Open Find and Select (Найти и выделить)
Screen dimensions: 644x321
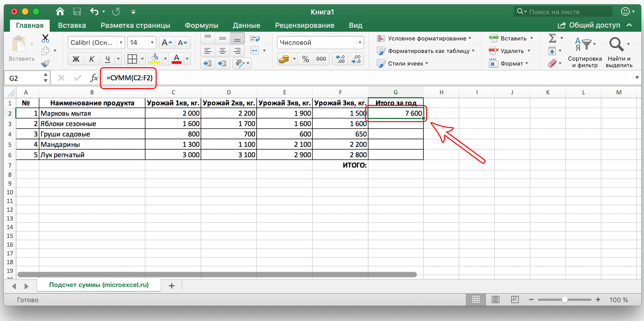[x=619, y=52]
